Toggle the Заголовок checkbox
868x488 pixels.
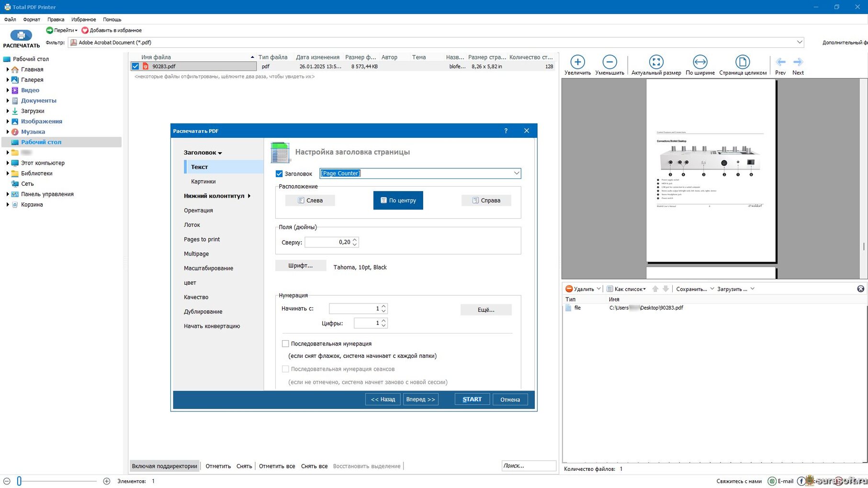(279, 174)
